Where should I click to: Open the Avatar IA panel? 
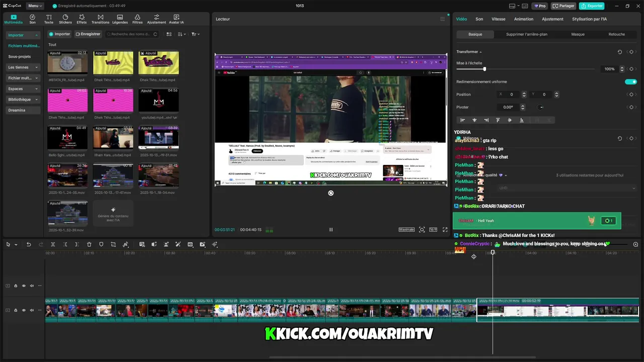pyautogui.click(x=176, y=19)
